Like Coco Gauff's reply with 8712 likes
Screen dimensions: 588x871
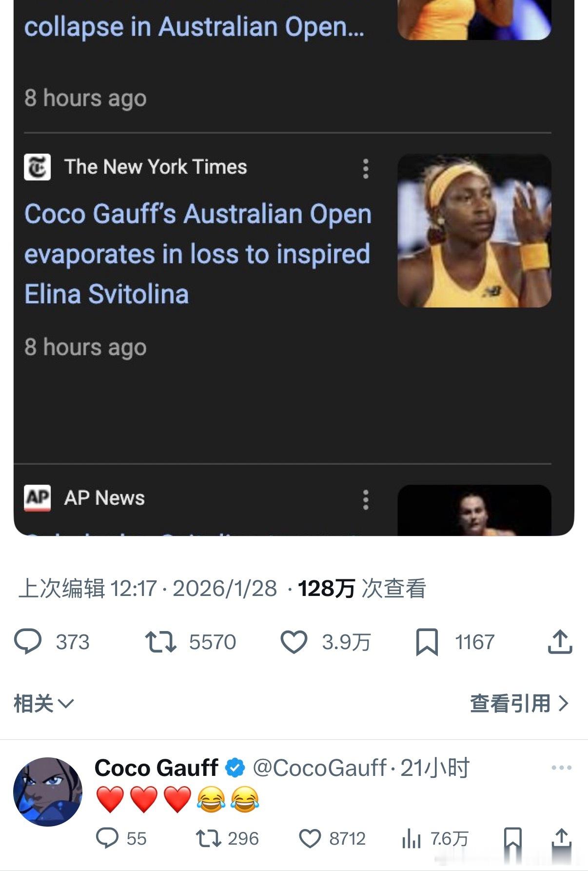coord(310,839)
